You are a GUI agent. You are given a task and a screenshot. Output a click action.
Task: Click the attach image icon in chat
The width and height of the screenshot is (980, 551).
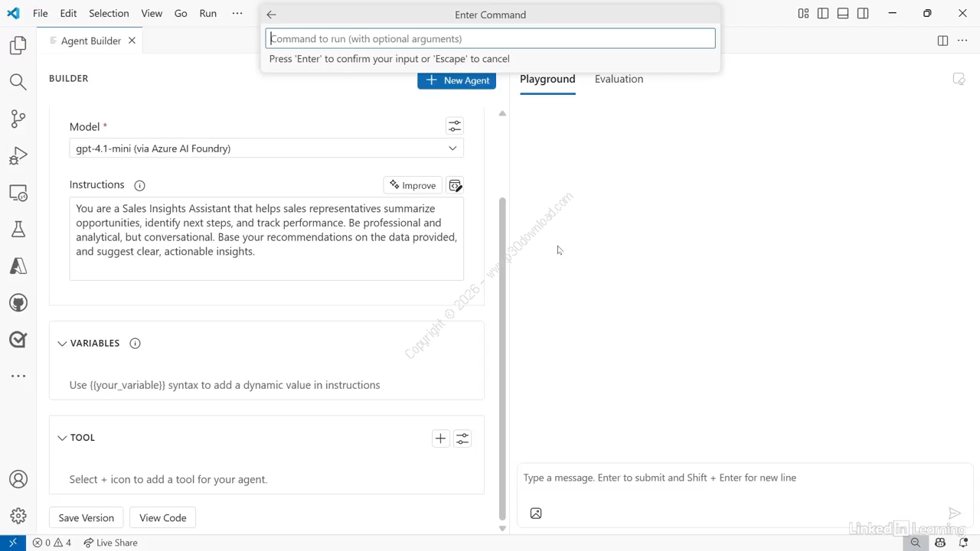(536, 514)
